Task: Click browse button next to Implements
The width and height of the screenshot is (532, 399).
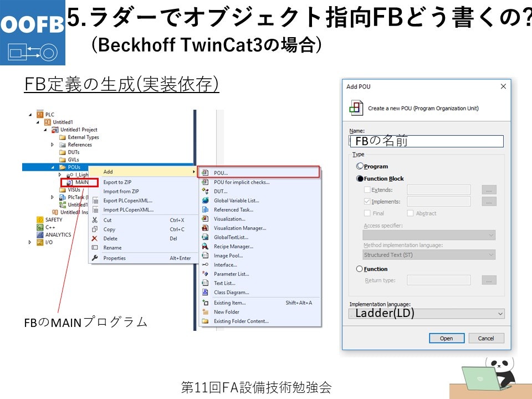Action: [x=489, y=202]
